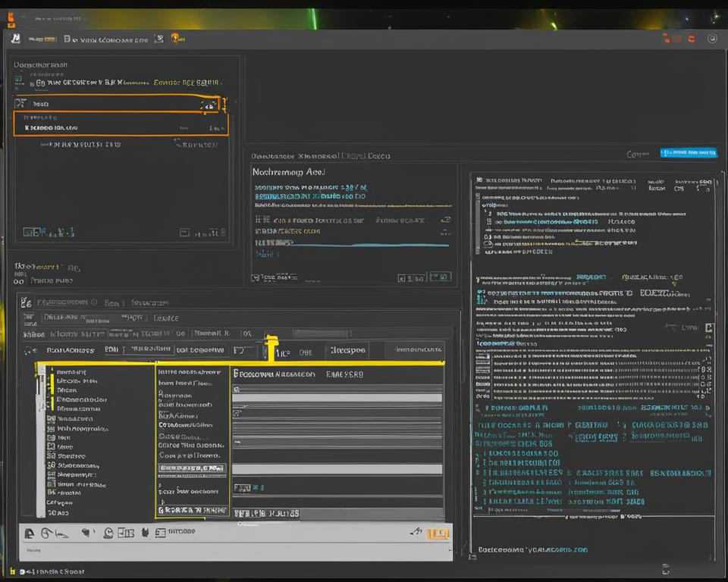
Task: Click the yellow icon in bottom status bar
Action: coord(11,571)
